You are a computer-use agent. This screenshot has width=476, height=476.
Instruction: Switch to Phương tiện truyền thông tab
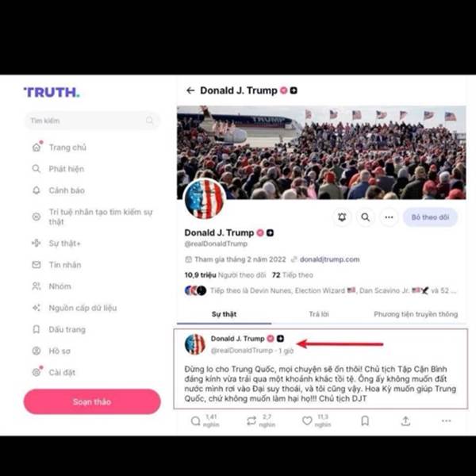click(x=416, y=314)
